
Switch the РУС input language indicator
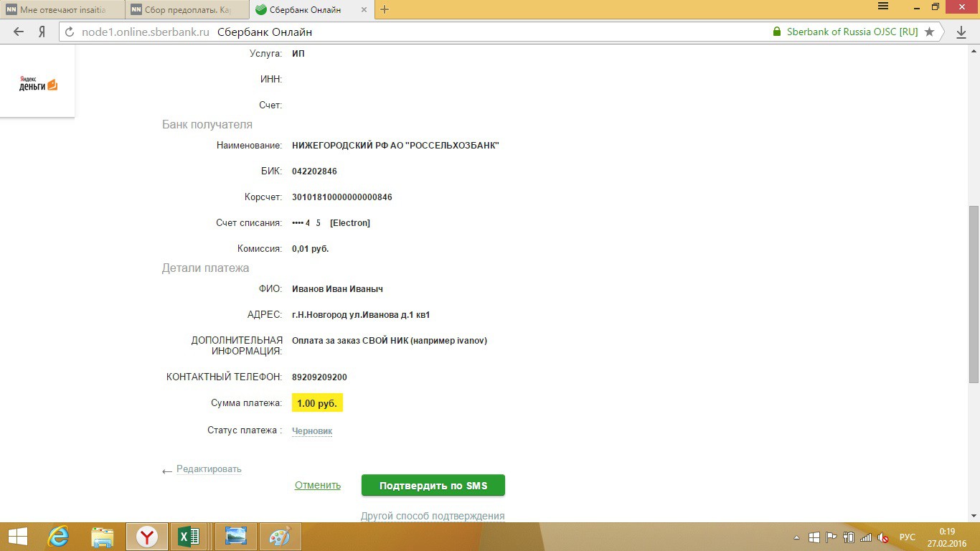pyautogui.click(x=908, y=537)
